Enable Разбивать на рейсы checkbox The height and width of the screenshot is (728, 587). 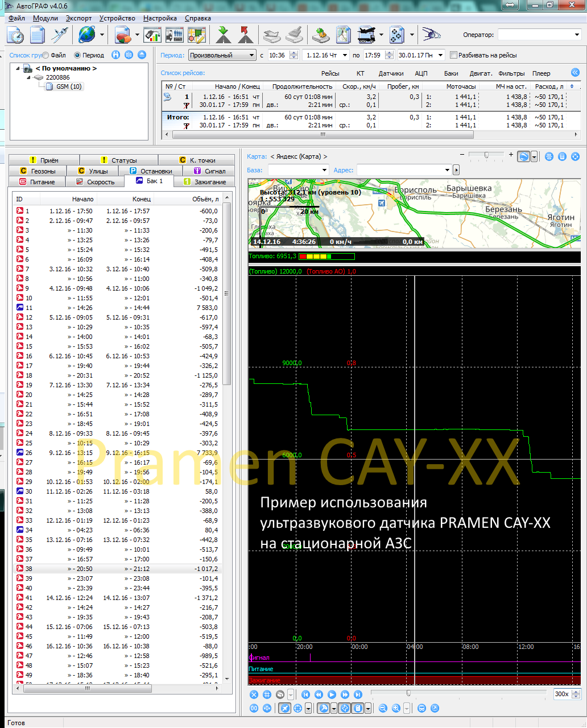tap(453, 55)
